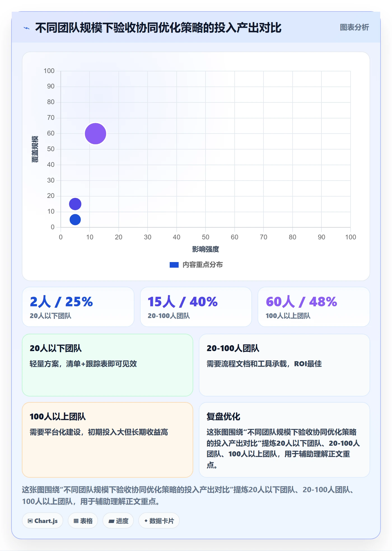Click the 需要平台化建设，初期投入大但长期收益高 text
392x551 pixels.
click(x=99, y=432)
